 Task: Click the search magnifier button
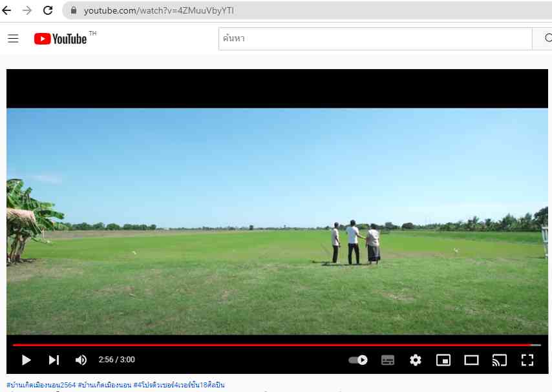(543, 39)
